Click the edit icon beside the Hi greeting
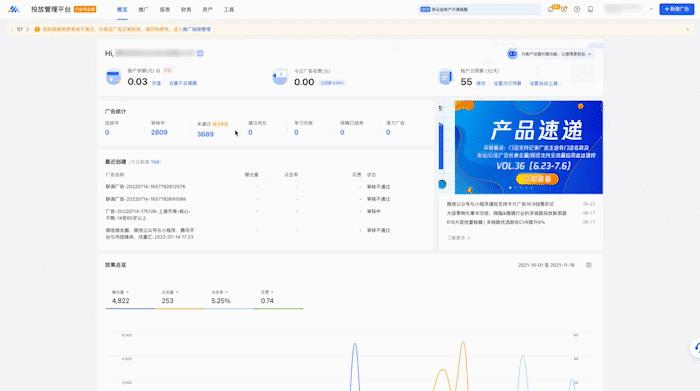Screen dimensions: 700x391 click(200, 53)
